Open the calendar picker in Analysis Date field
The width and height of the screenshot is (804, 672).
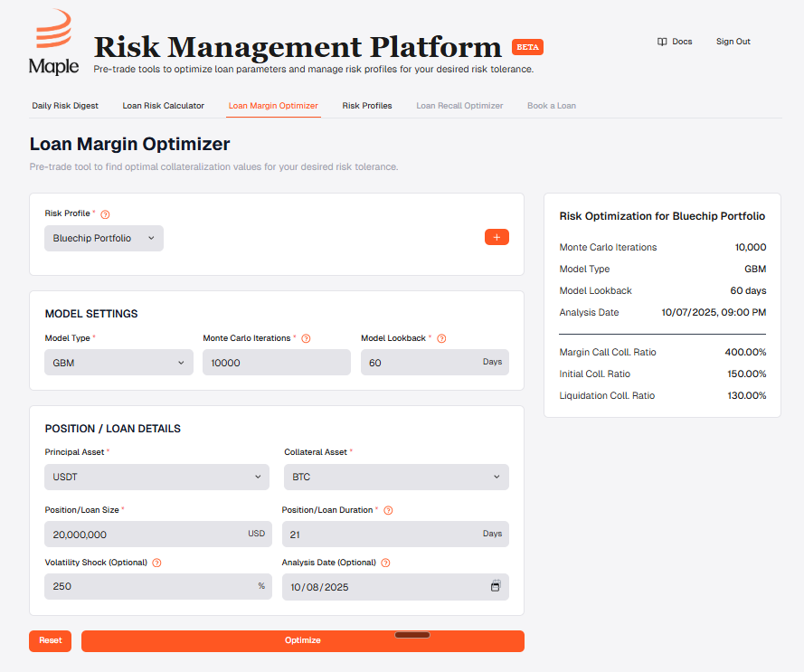(x=495, y=586)
